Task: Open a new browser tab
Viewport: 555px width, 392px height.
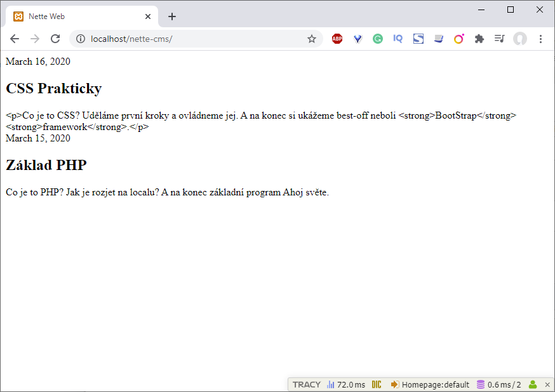Action: (172, 16)
